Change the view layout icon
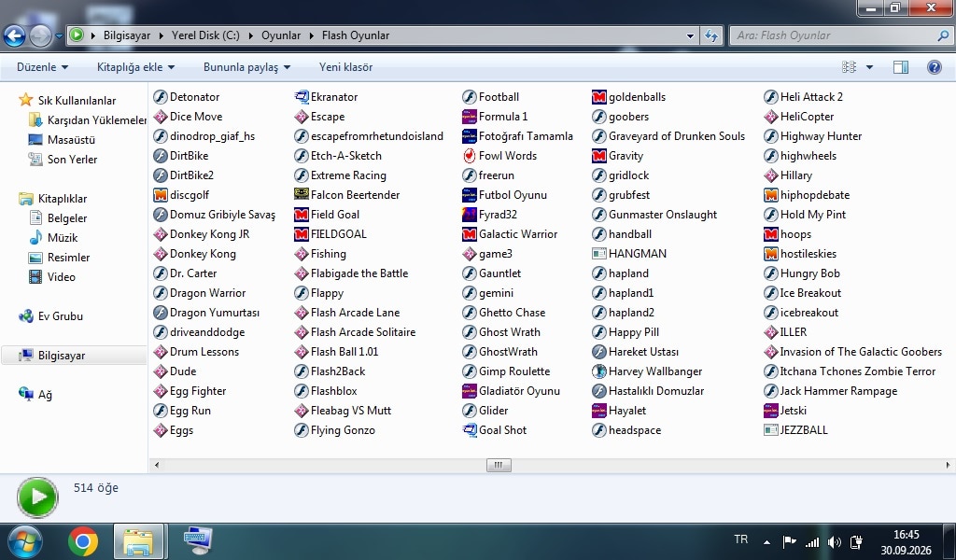956x560 pixels. 849,67
